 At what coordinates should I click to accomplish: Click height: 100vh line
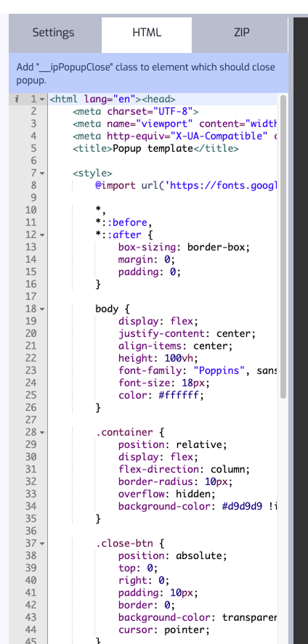pos(158,358)
